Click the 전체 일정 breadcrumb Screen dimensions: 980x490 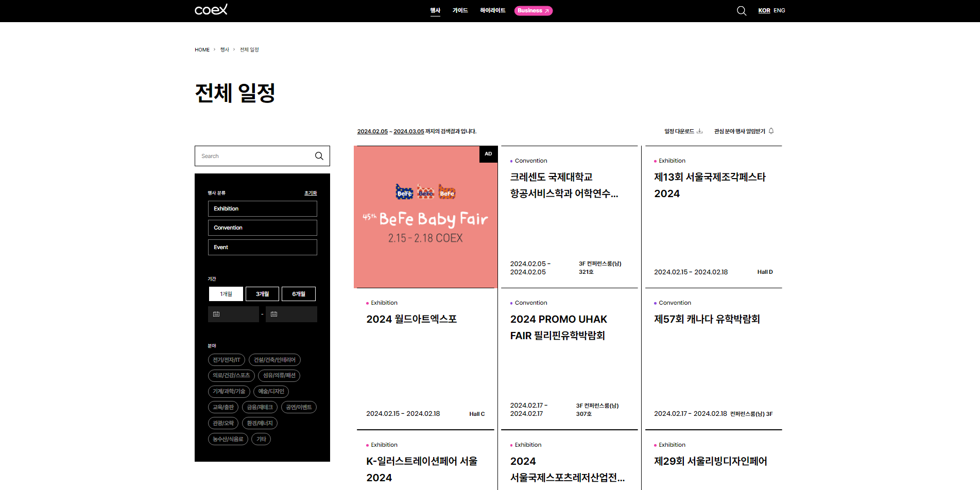[249, 50]
